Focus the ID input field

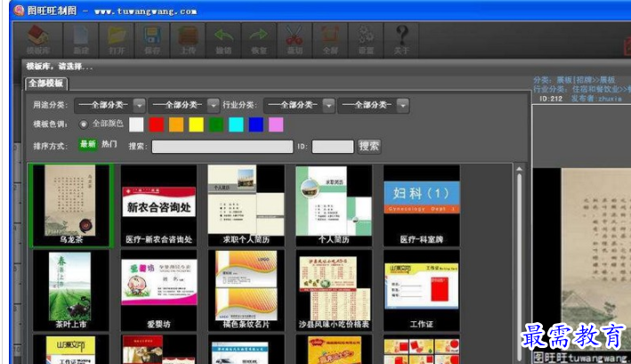tap(333, 147)
